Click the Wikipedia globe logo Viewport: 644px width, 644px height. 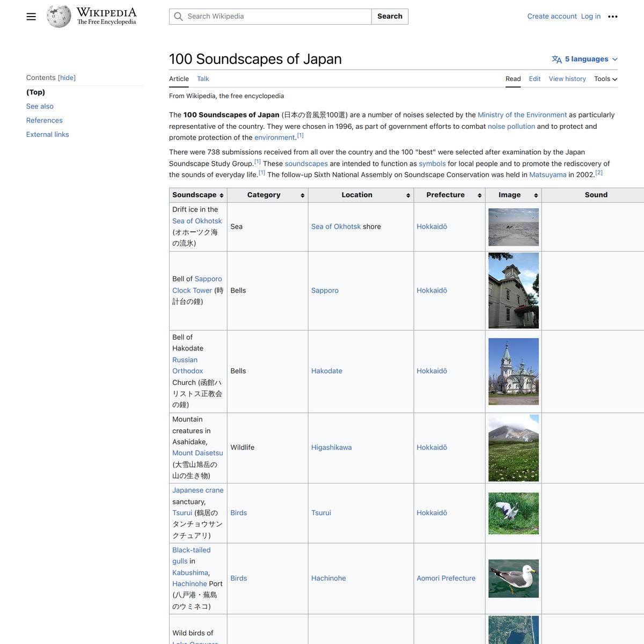pyautogui.click(x=58, y=17)
